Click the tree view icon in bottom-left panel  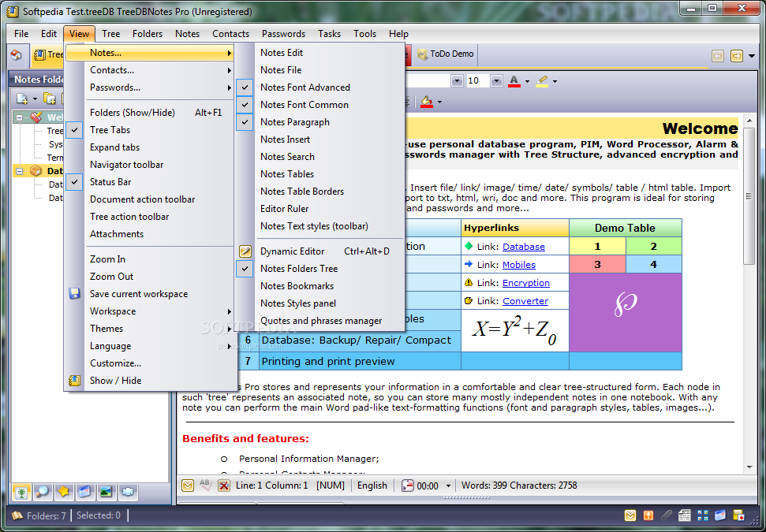point(21,492)
